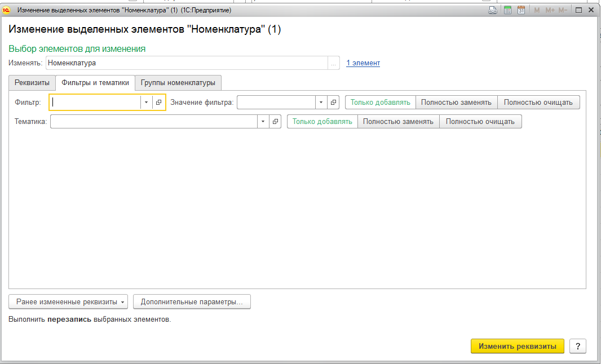The height and width of the screenshot is (364, 601).
Task: Expand the Фильтр dropdown list
Action: click(x=147, y=102)
